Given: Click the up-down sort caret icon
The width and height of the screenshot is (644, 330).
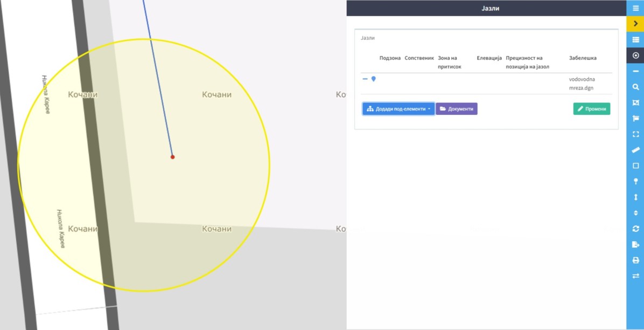Looking at the screenshot, I should click(635, 213).
